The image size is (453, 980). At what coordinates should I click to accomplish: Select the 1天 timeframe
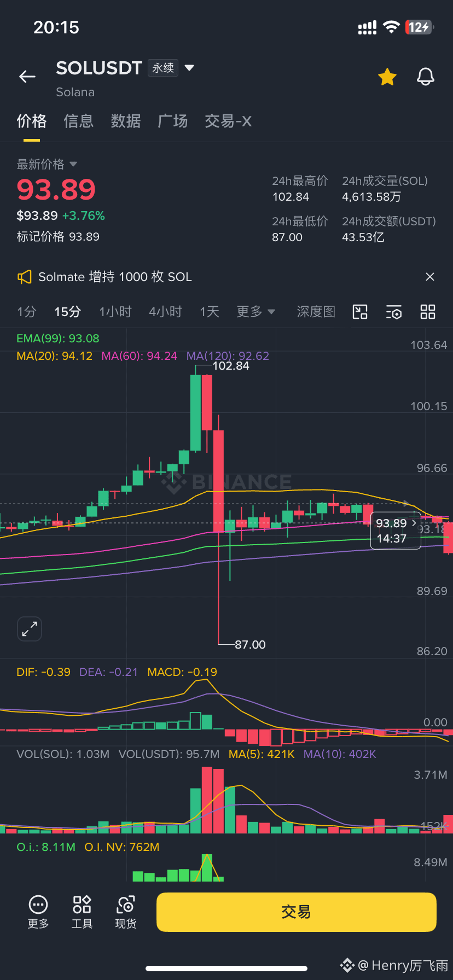[210, 312]
